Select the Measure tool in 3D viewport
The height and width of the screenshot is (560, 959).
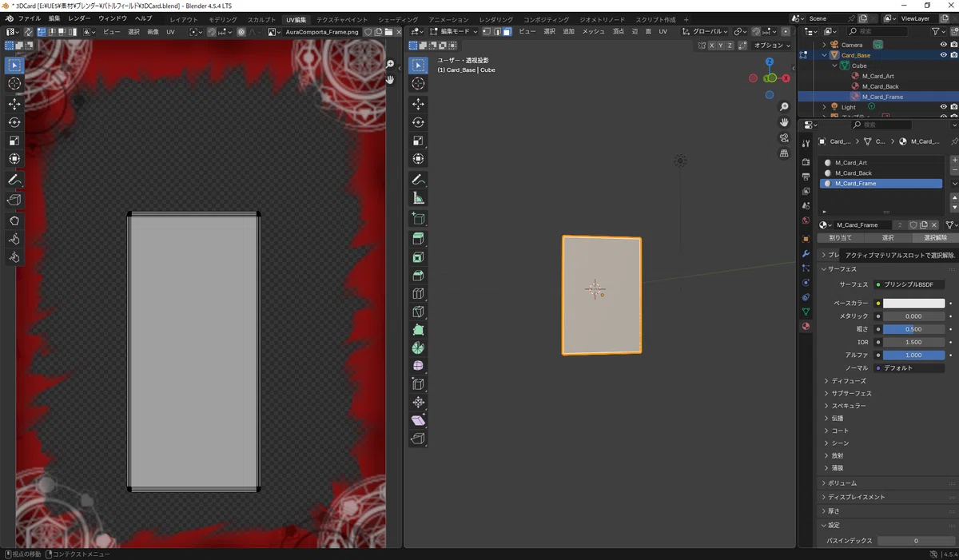tap(418, 198)
